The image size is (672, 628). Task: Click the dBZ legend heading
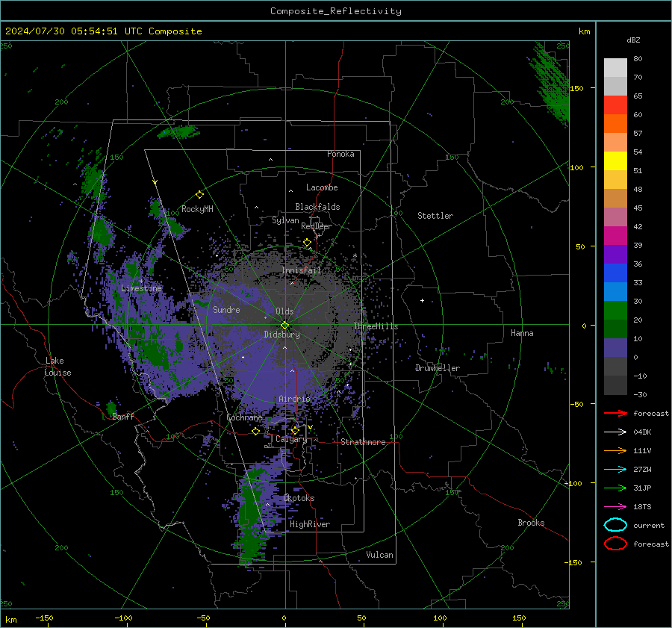[633, 40]
